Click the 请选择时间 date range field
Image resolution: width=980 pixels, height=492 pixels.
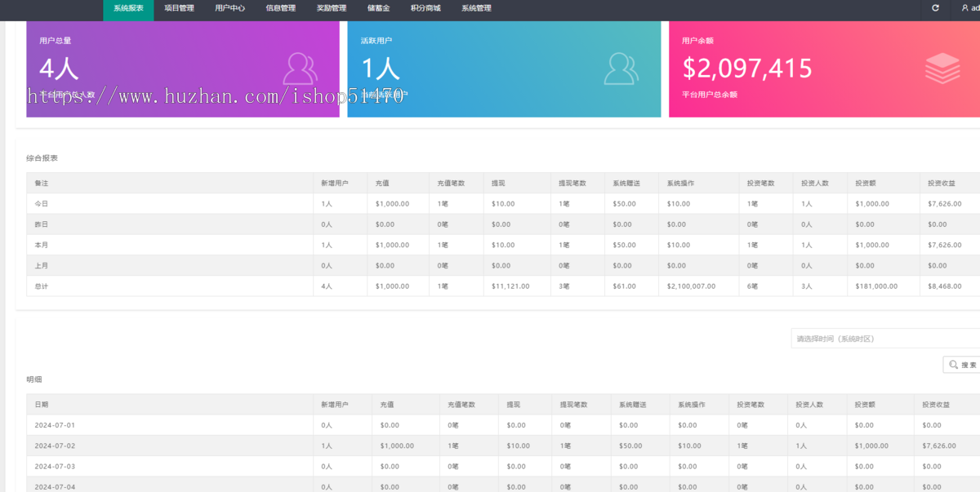885,339
